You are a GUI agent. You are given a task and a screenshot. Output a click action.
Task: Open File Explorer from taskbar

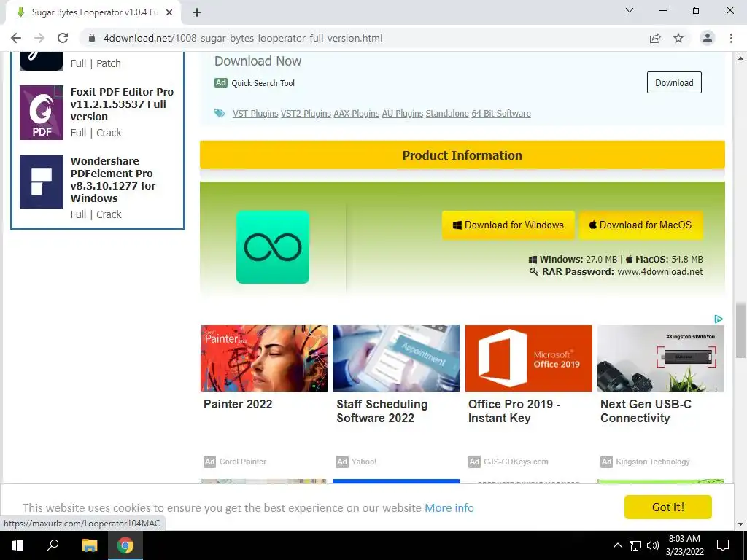pyautogui.click(x=89, y=545)
